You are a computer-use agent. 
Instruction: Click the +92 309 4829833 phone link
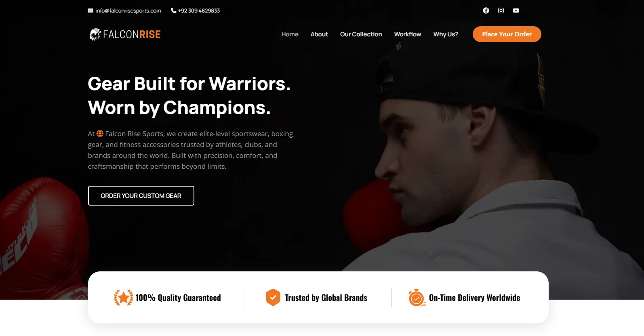click(x=199, y=10)
